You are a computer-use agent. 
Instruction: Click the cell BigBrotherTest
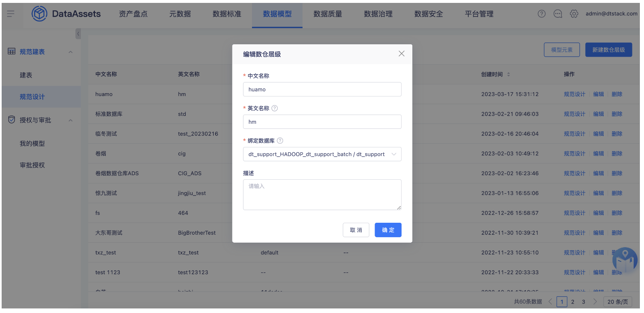[x=197, y=233]
